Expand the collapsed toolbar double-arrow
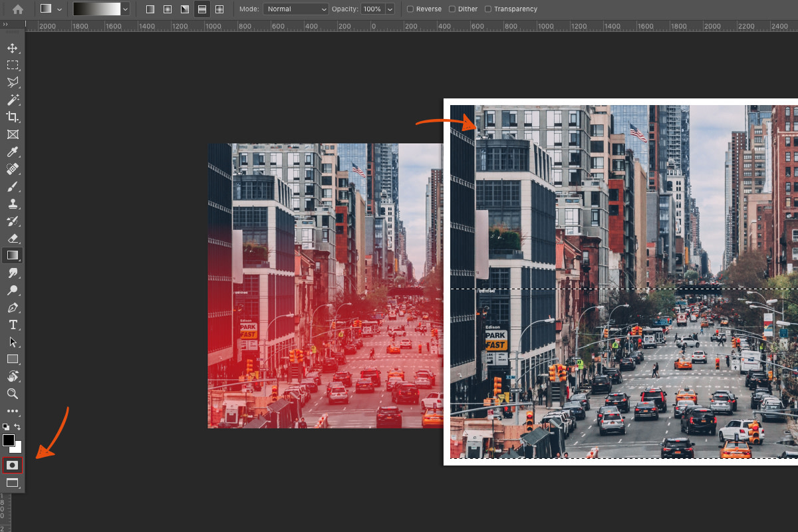The height and width of the screenshot is (532, 798). (x=6, y=24)
